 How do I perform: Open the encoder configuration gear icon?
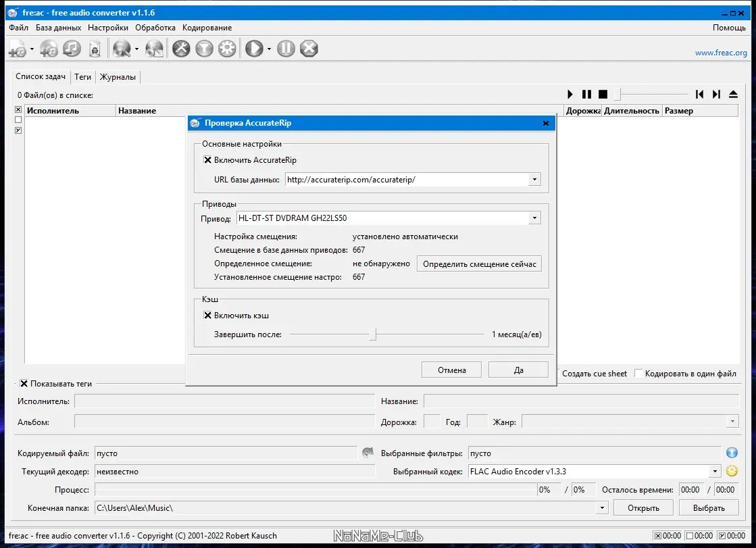click(228, 48)
